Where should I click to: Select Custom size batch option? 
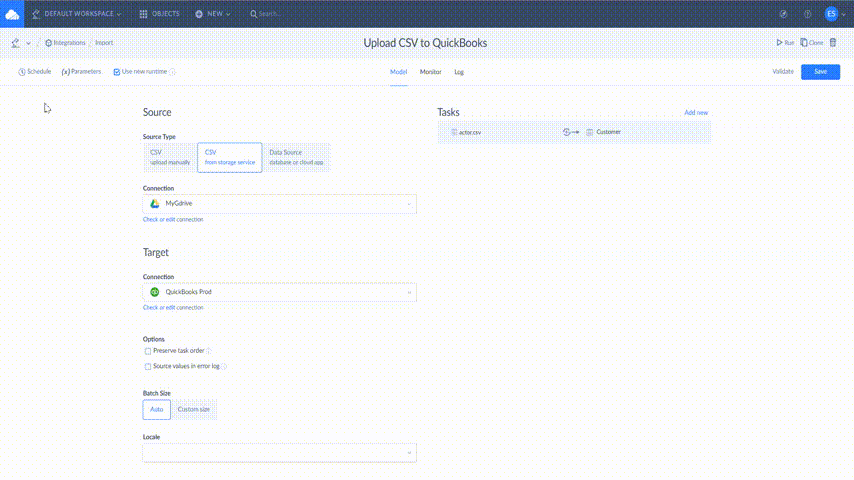coord(194,410)
